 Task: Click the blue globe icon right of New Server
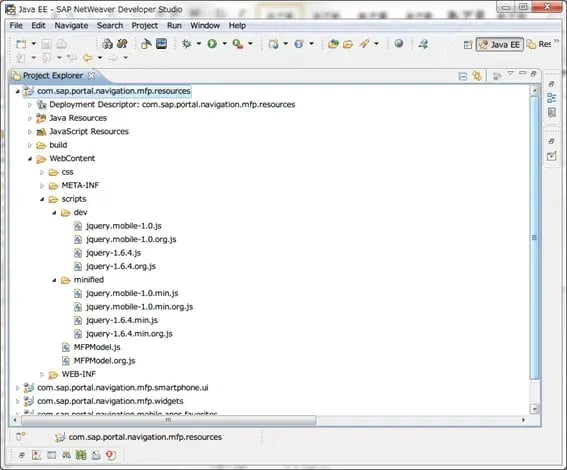(x=299, y=44)
